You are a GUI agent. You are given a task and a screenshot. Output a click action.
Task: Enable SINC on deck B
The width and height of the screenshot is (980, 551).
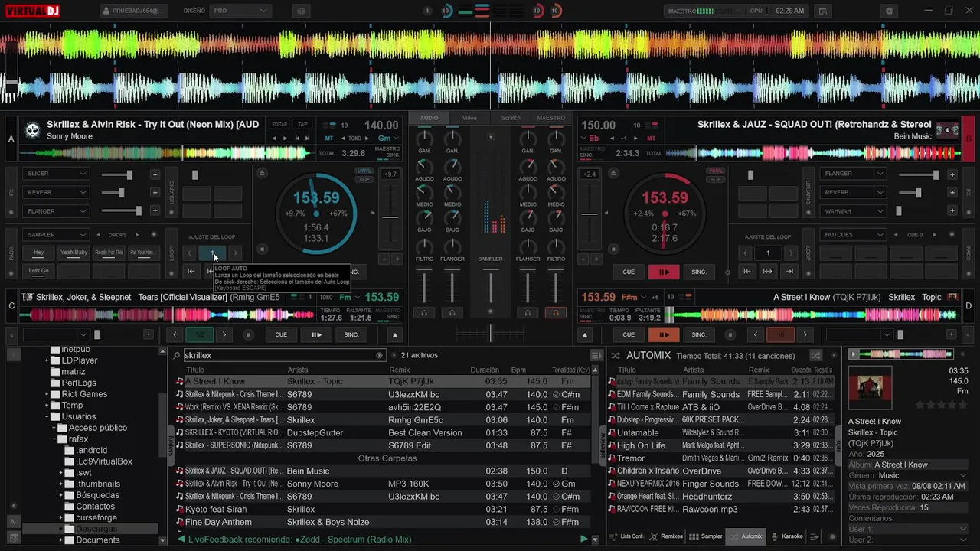coord(699,272)
